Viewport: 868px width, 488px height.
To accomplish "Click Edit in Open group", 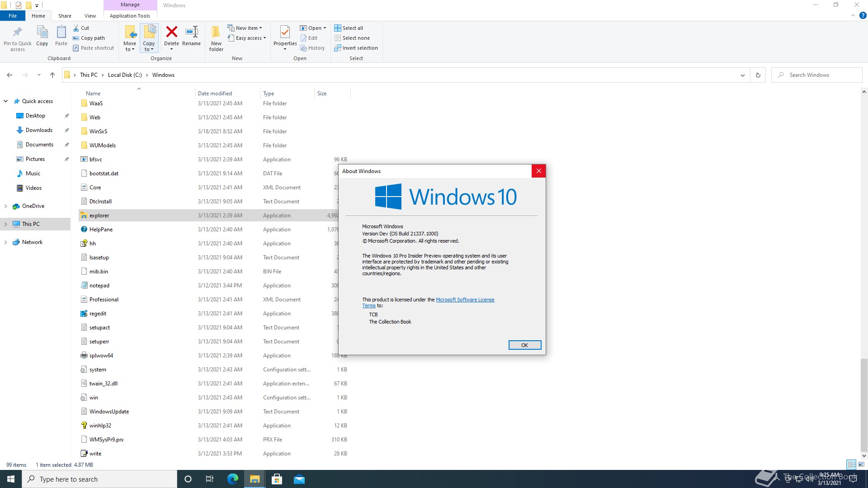I will (309, 38).
